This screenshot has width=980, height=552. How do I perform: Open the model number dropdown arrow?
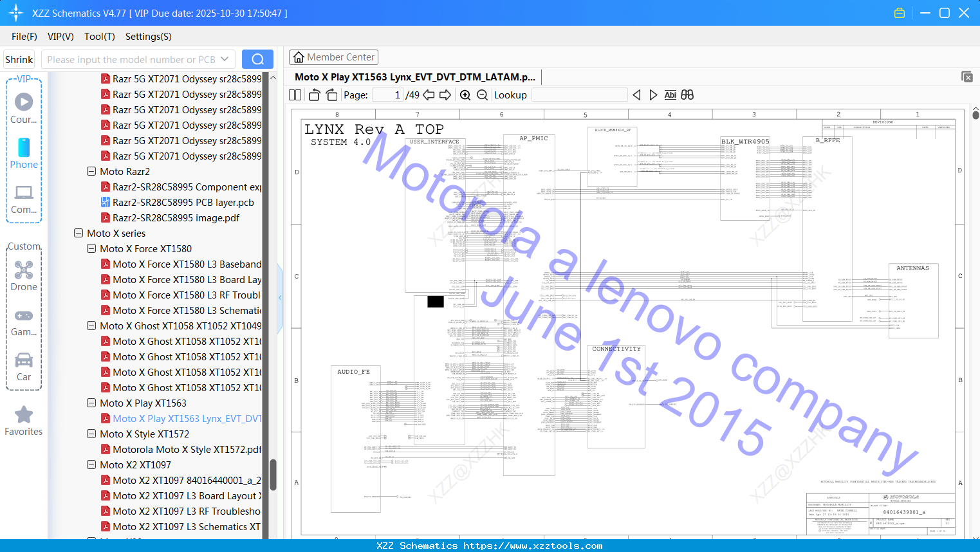point(225,59)
